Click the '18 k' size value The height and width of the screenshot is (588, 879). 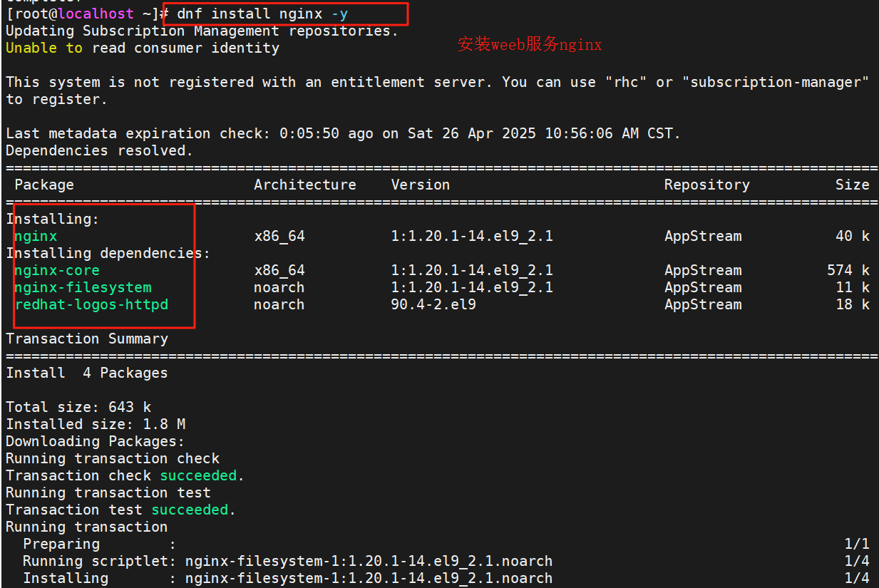coord(853,304)
